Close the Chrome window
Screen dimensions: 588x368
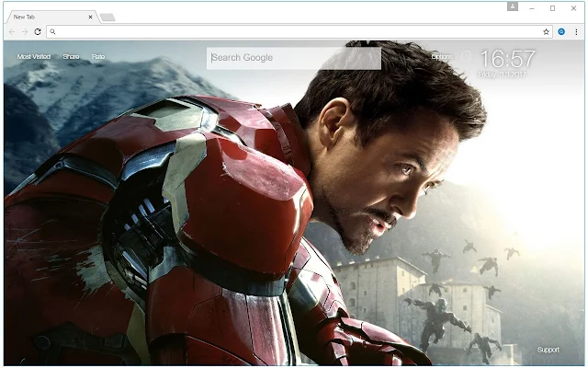click(573, 8)
